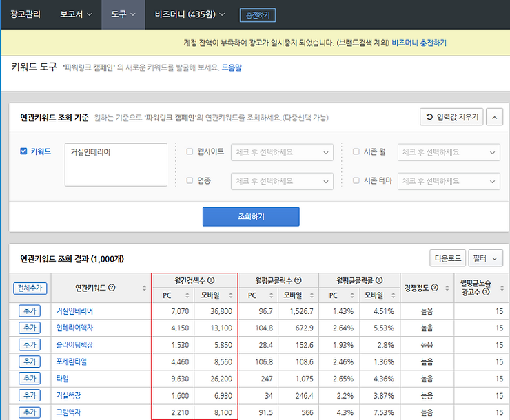Open the 보고서 menu
The image size is (510, 420).
(76, 14)
